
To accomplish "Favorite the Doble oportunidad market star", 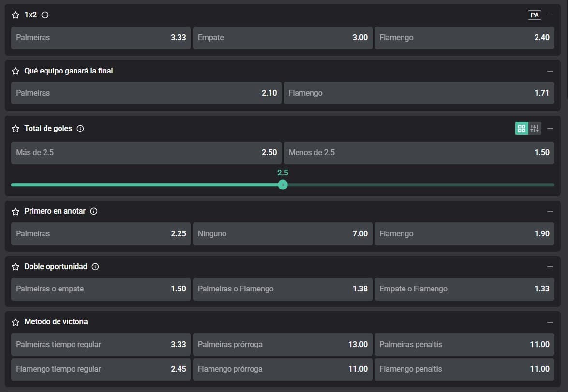I will point(15,267).
